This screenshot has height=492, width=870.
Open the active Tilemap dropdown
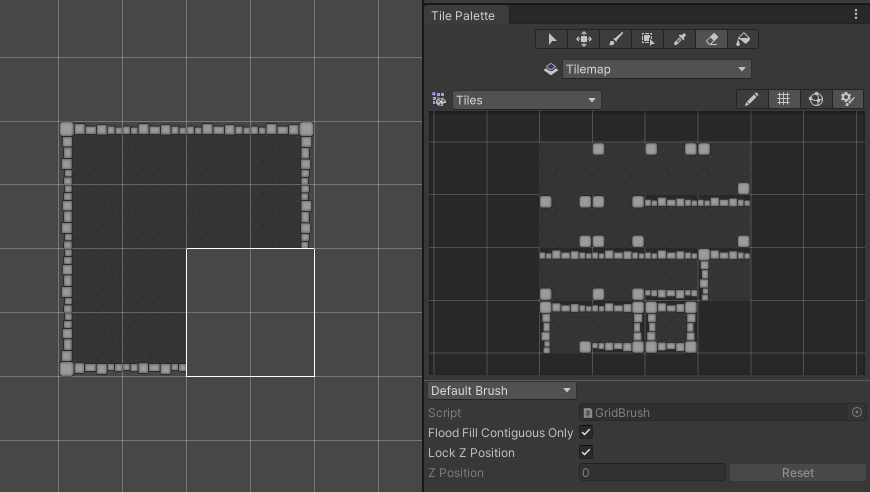[x=655, y=69]
